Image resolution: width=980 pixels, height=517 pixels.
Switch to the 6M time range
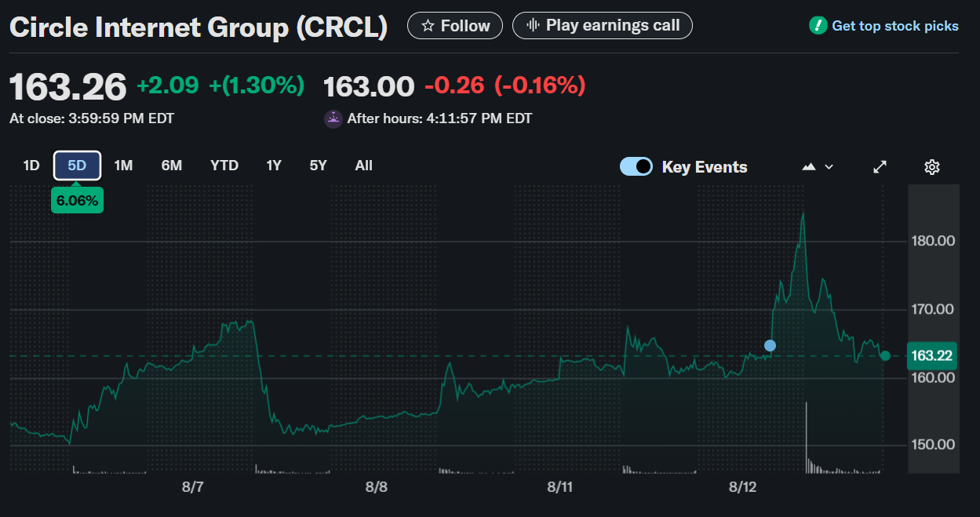(x=172, y=166)
